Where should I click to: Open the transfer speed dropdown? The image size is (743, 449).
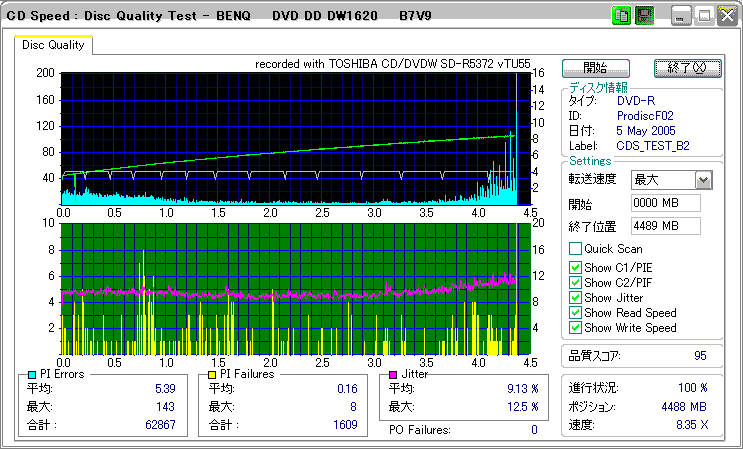703,180
